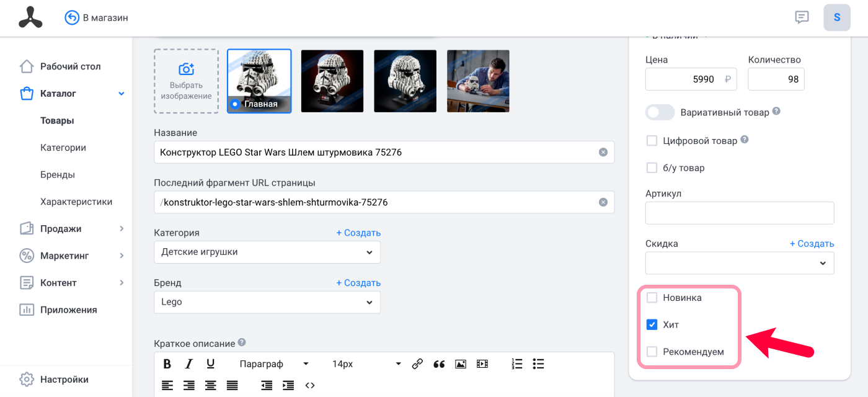Insert an image in the editor
The image size is (868, 397).
point(461,364)
